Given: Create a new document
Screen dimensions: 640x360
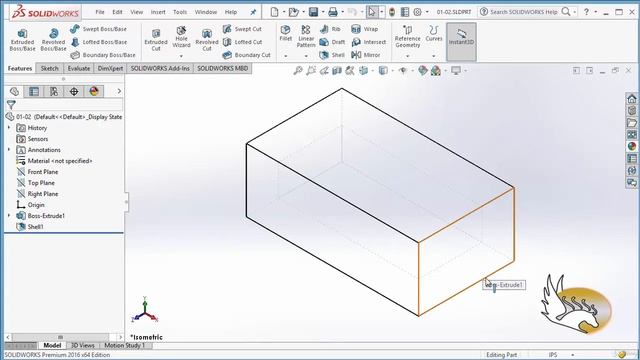Looking at the screenshot, I should coord(274,12).
